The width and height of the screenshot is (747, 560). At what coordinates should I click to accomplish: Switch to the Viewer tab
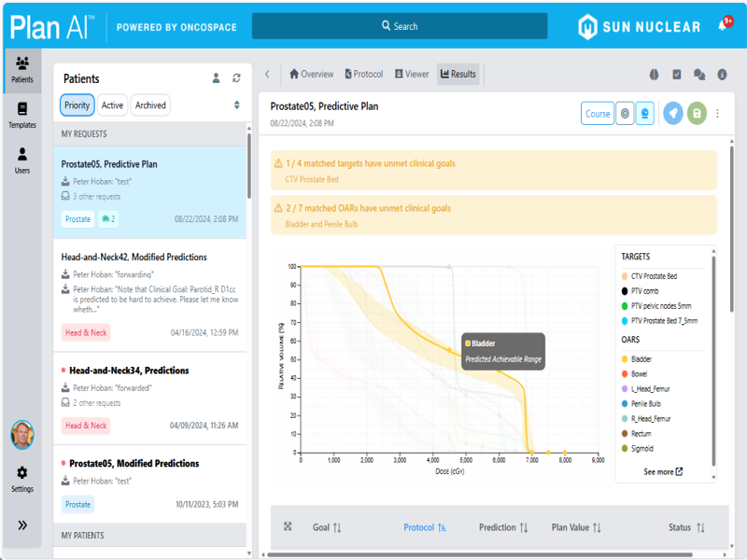(412, 75)
